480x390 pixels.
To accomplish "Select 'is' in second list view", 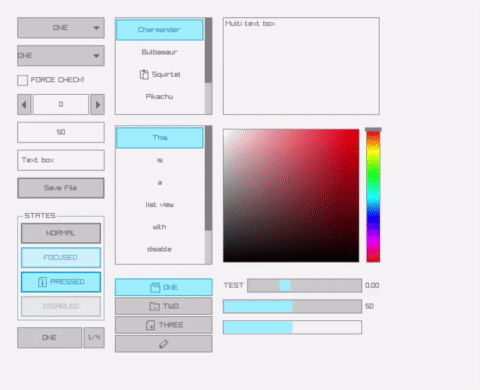I will (x=160, y=160).
